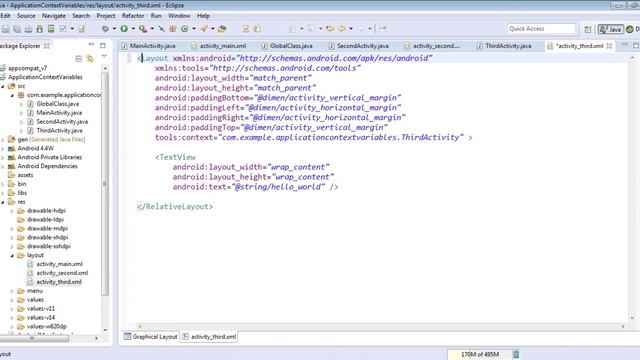Select GlobalClass.java in Package Explorer
640x360 pixels.
pyautogui.click(x=58, y=104)
